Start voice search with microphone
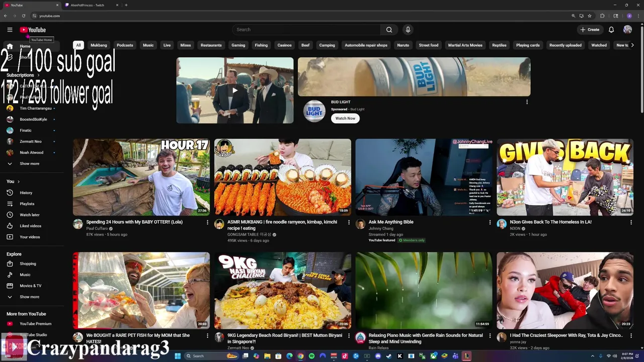Image resolution: width=644 pixels, height=362 pixels. click(408, 30)
